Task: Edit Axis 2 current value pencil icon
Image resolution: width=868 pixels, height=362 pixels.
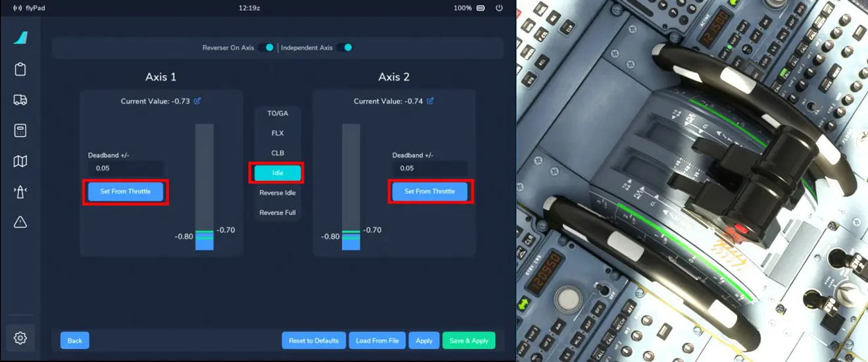Action: [x=430, y=101]
